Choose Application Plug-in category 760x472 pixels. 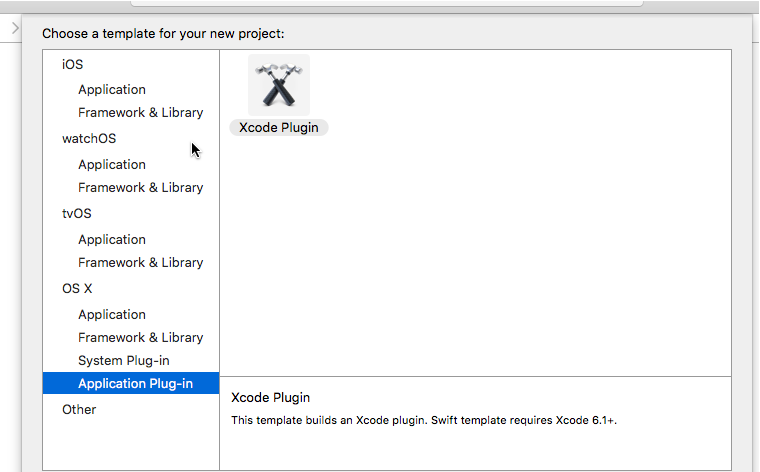point(131,383)
